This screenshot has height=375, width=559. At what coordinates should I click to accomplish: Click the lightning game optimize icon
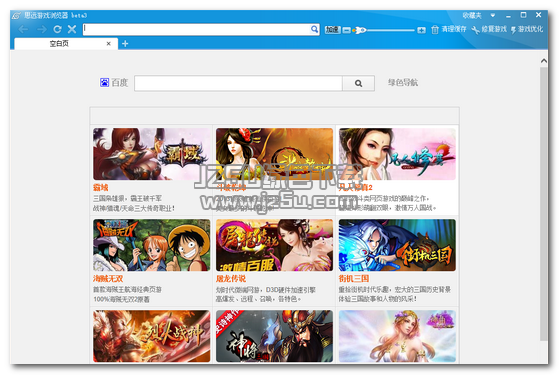point(513,30)
